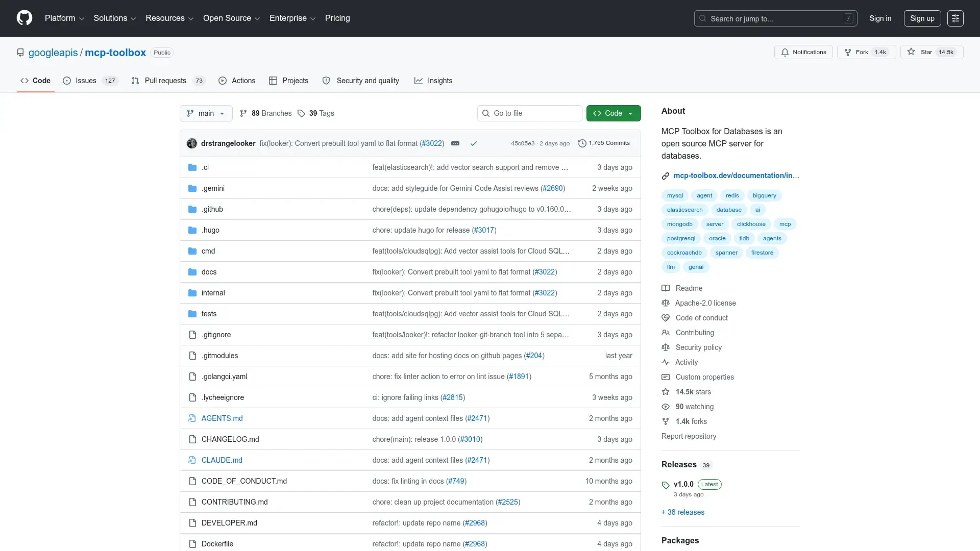Click the Fork icon button
Screen dimensions: 980x551
(x=848, y=52)
